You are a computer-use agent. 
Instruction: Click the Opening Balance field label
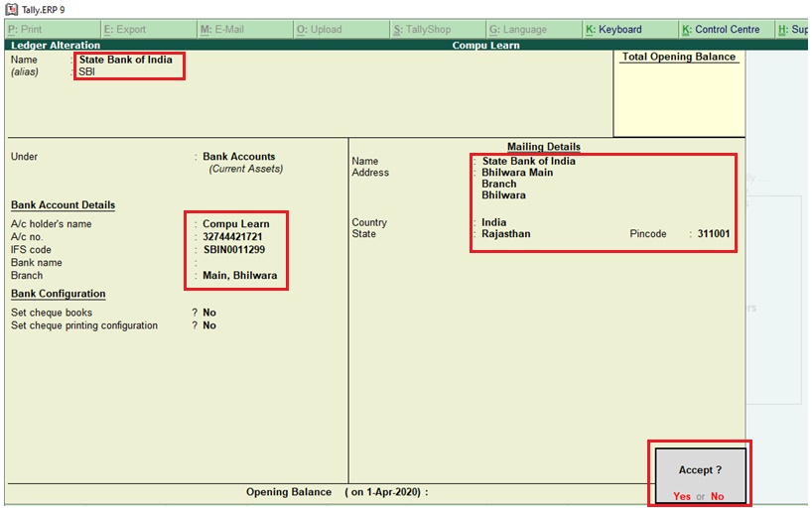(289, 492)
